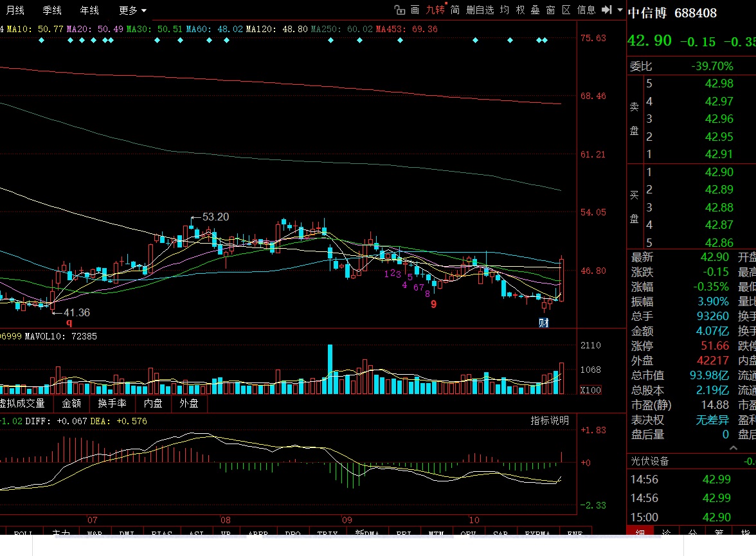Open 光伏设备 sector link

[x=650, y=461]
